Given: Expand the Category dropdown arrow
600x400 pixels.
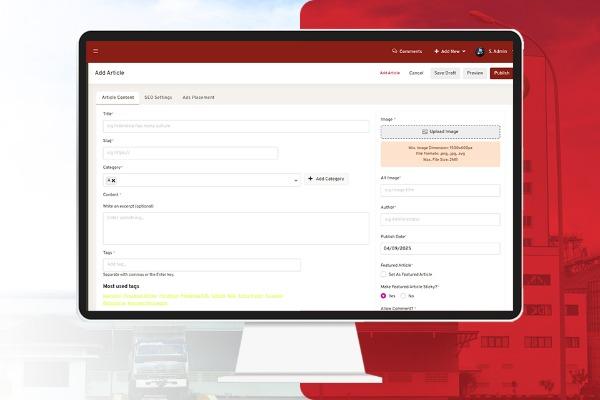Looking at the screenshot, I should coord(295,180).
